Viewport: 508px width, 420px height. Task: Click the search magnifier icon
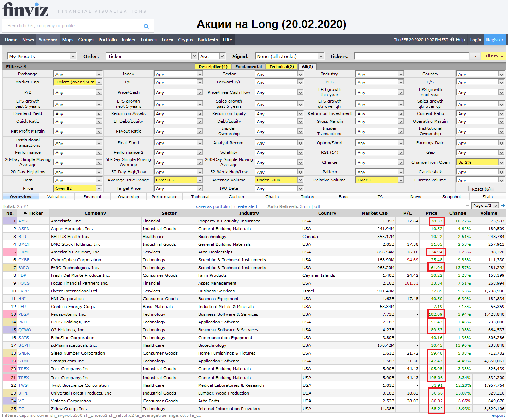(146, 26)
